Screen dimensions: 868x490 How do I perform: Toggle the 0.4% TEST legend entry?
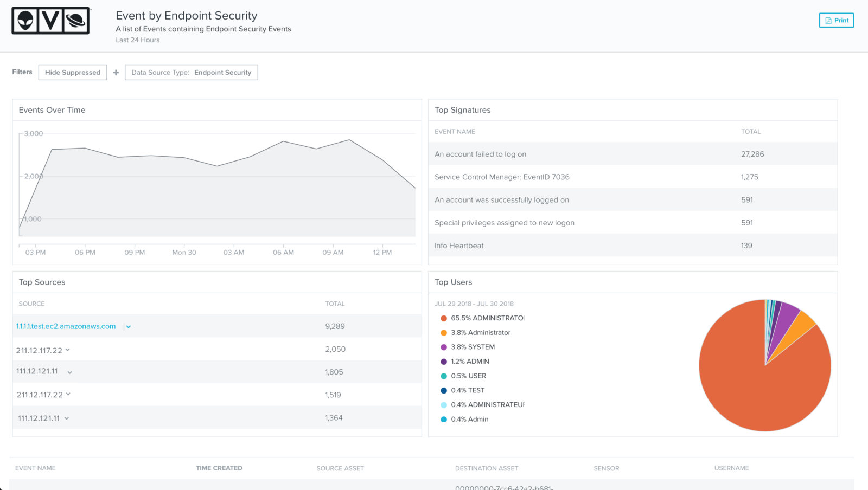point(468,390)
